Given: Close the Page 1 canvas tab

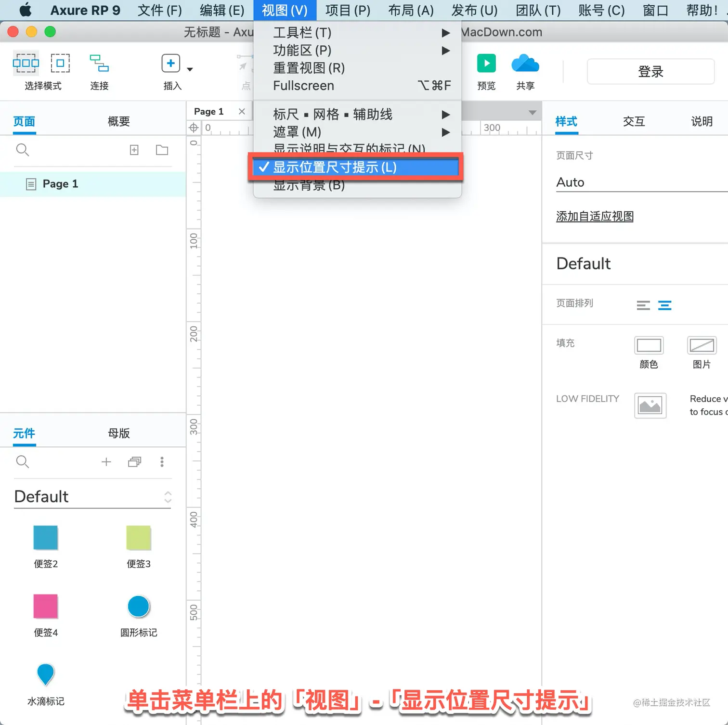Looking at the screenshot, I should tap(242, 112).
